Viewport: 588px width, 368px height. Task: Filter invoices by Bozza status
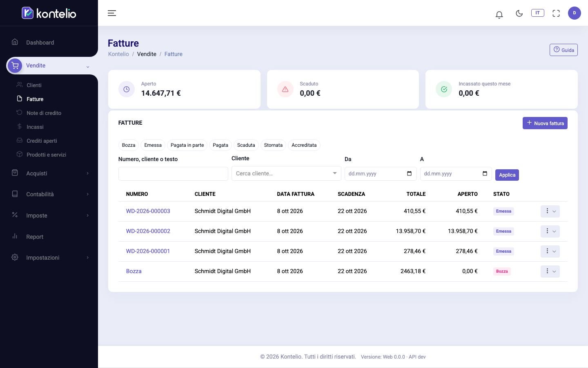click(129, 145)
